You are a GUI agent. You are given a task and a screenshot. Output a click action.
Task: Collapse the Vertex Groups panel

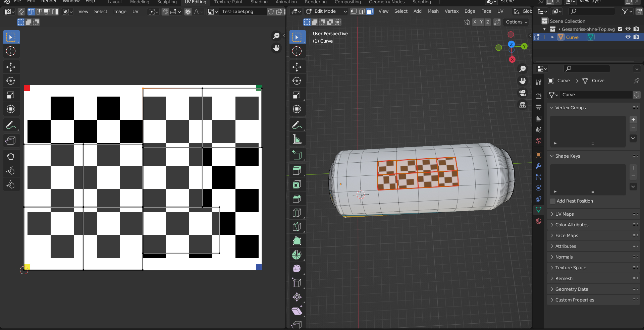click(570, 108)
